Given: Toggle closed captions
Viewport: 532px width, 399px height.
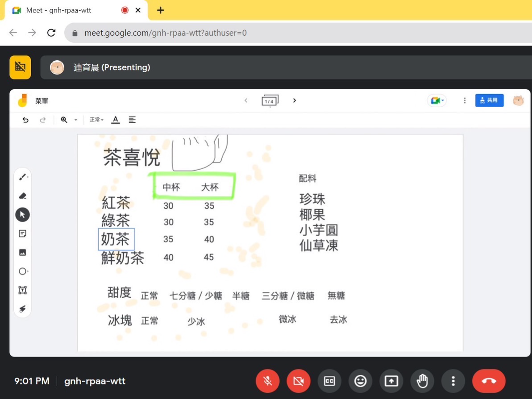Looking at the screenshot, I should [x=329, y=381].
